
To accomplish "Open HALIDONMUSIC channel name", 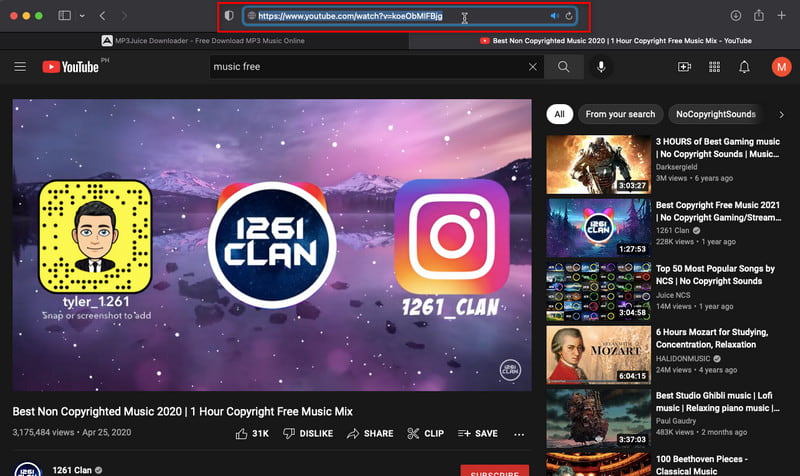I will point(683,359).
